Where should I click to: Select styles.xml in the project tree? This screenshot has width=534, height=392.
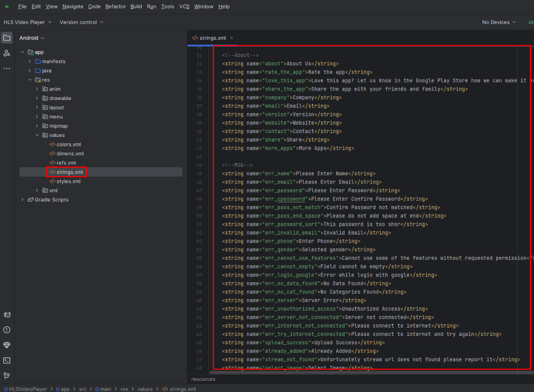coord(68,181)
